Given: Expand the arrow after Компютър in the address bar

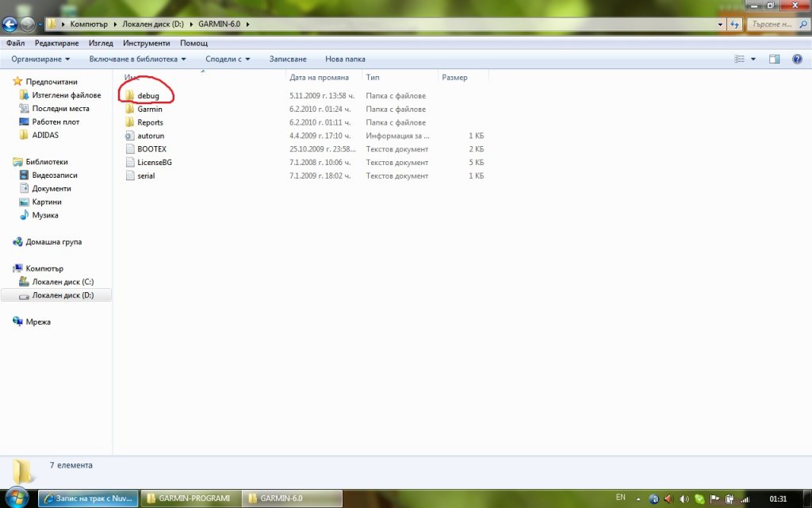Looking at the screenshot, I should (114, 24).
